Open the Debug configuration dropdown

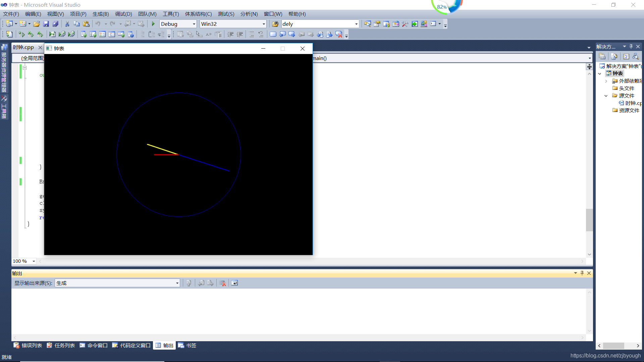pos(194,24)
